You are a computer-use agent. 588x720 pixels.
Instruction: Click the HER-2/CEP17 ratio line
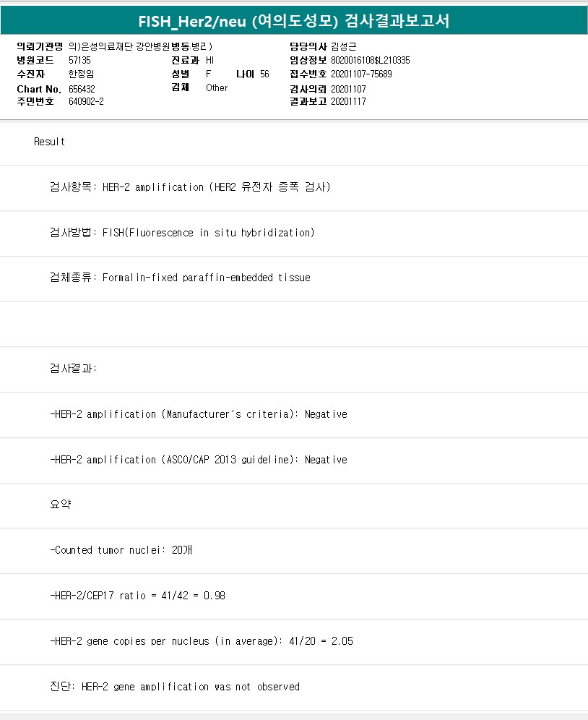tap(139, 596)
